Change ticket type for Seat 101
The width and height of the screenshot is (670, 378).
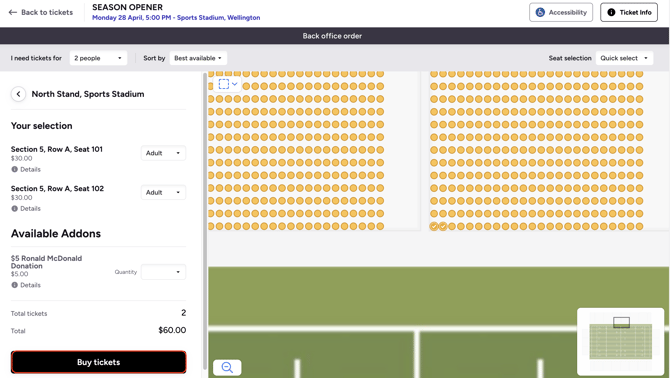pos(163,153)
